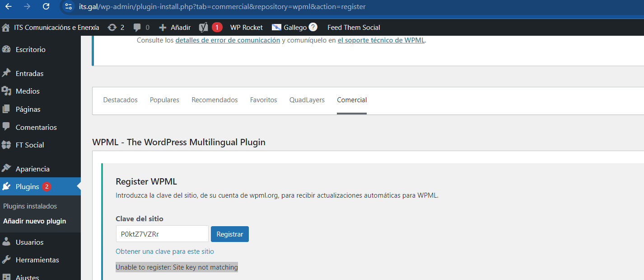Click the Register WPML heading

point(146,181)
